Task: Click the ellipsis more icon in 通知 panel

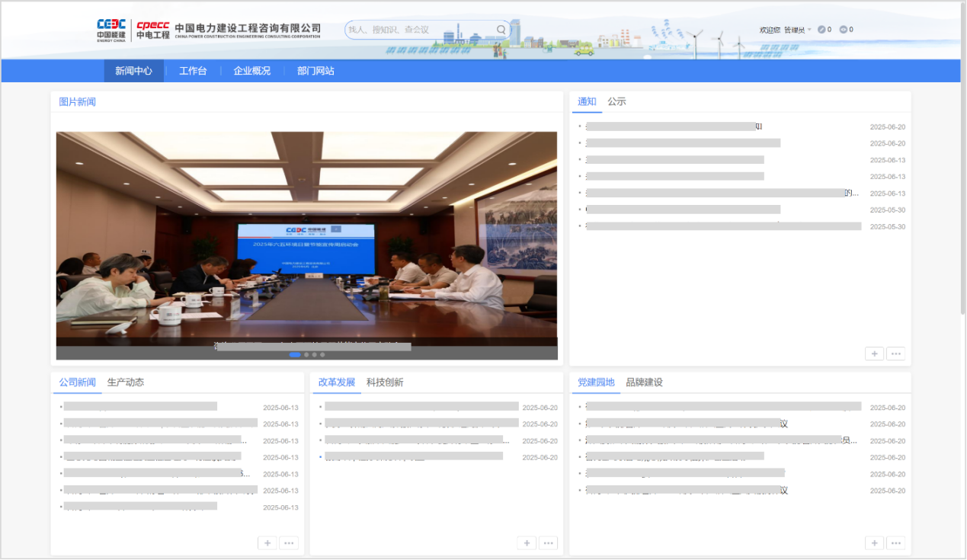Action: click(895, 354)
